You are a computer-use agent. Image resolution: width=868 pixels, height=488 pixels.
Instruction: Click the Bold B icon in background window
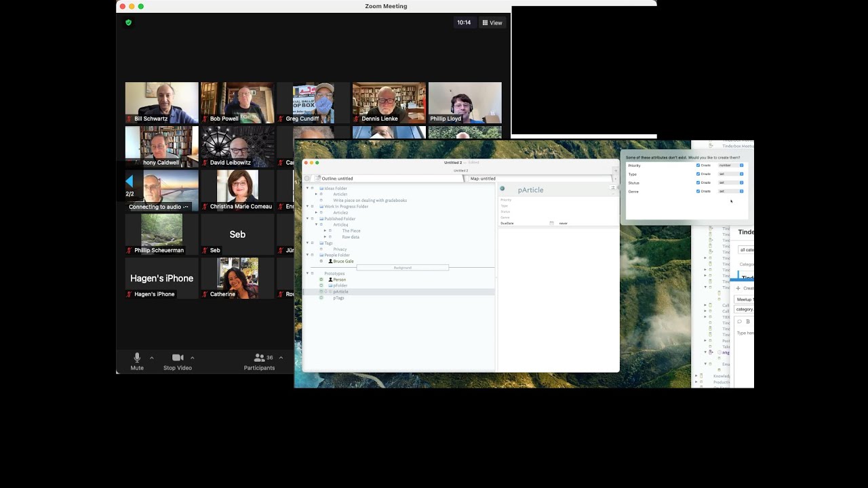[x=748, y=321]
